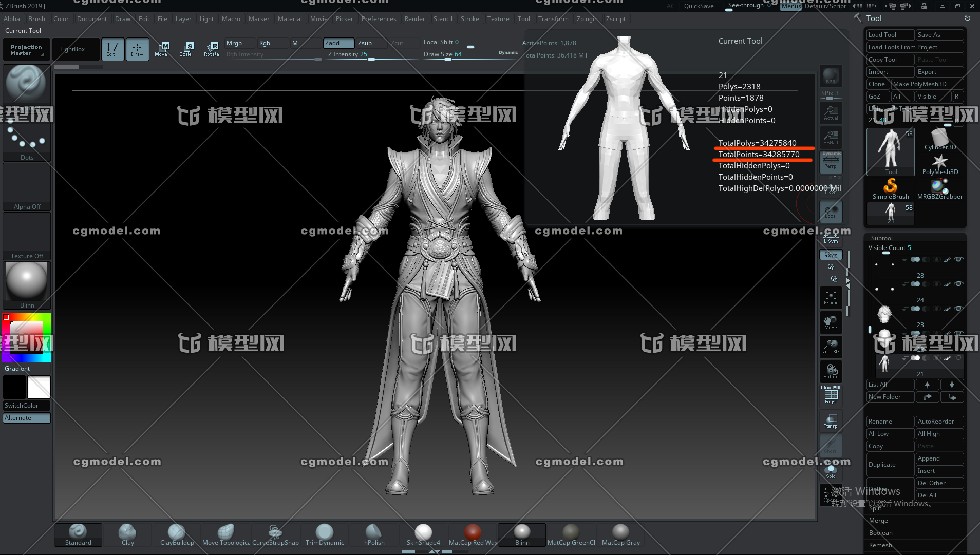Image resolution: width=980 pixels, height=555 pixels.
Task: Open the Blinn material picker
Action: 26,285
